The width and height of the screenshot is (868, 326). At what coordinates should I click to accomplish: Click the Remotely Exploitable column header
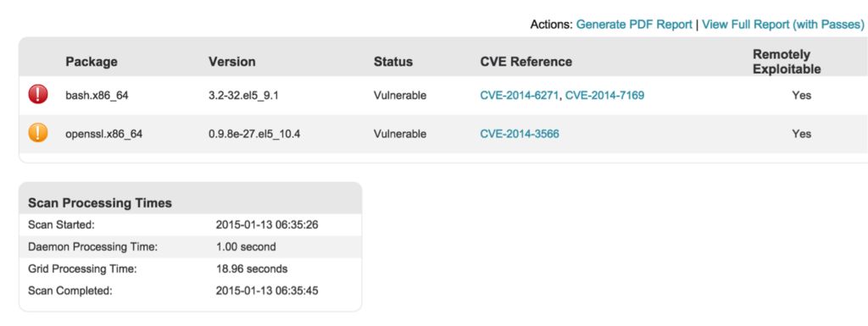point(787,62)
